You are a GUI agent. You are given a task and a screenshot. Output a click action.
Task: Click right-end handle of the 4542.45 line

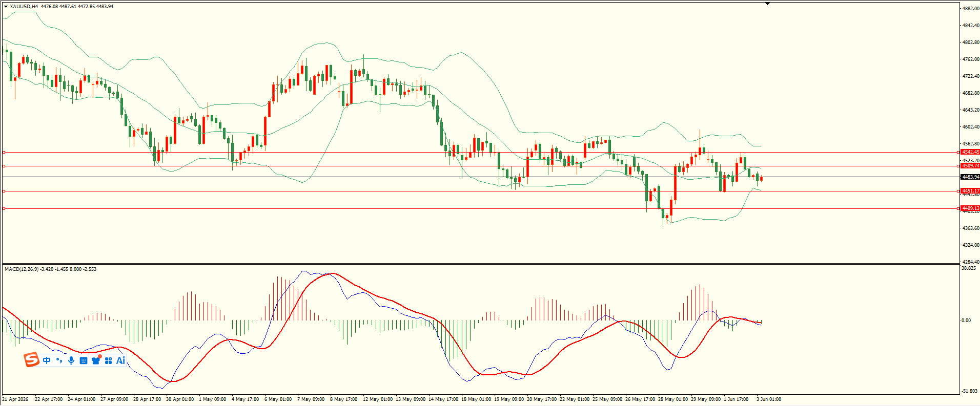(x=958, y=152)
